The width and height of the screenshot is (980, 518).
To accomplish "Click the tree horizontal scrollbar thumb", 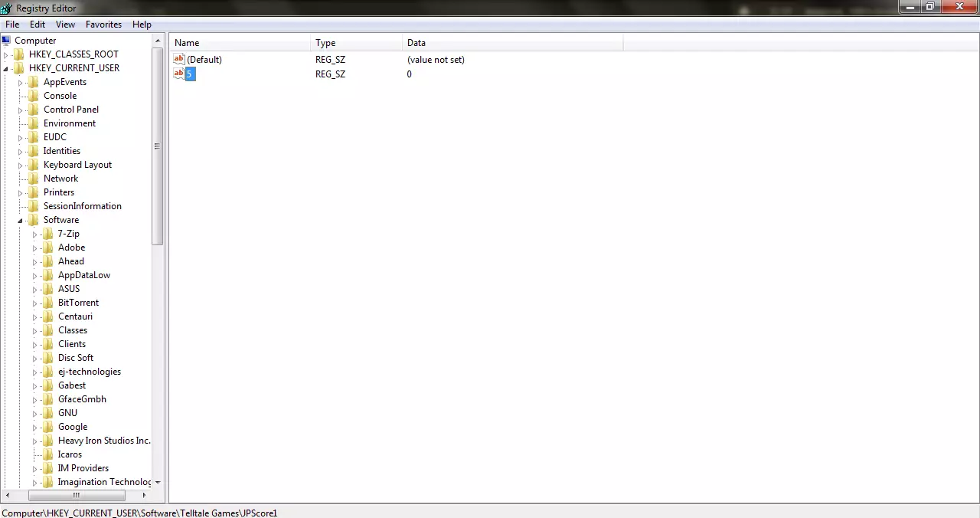I will pyautogui.click(x=76, y=495).
